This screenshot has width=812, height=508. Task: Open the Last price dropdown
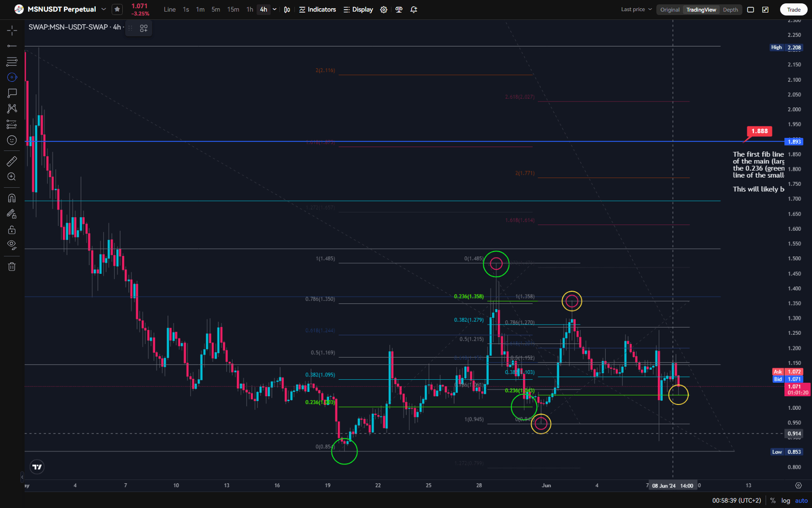[637, 10]
